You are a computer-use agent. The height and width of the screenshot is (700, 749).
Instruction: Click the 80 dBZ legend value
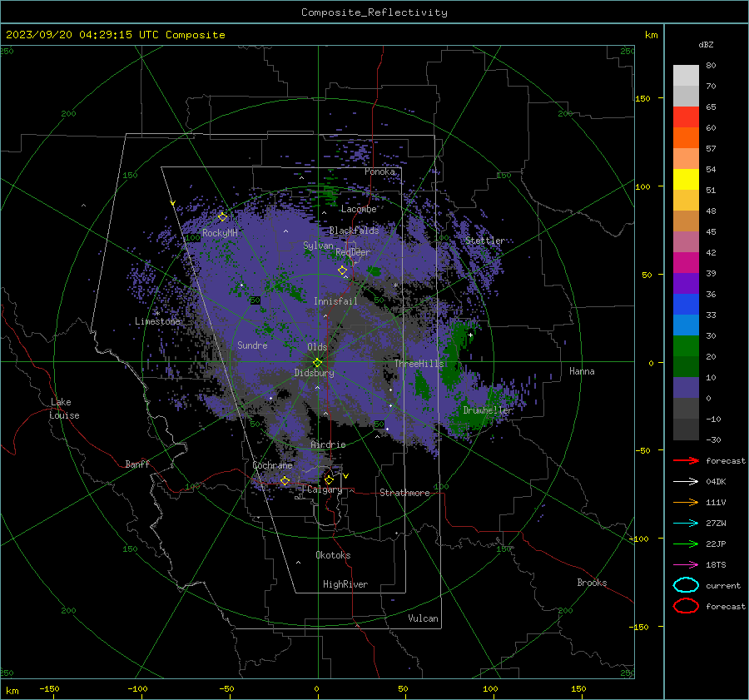(711, 66)
